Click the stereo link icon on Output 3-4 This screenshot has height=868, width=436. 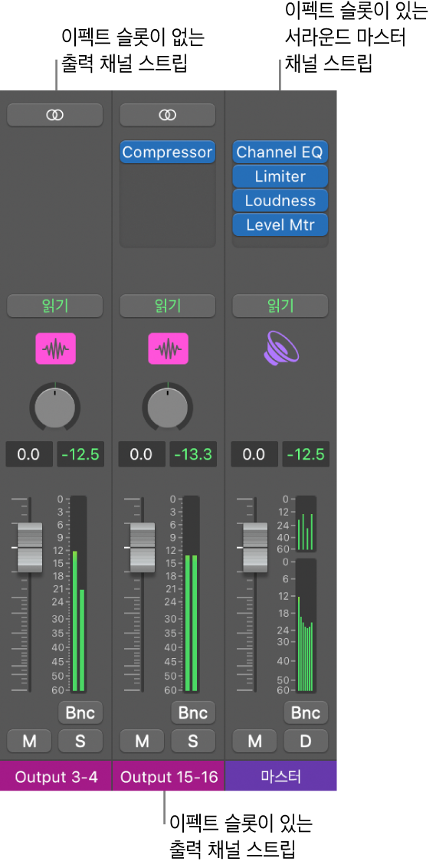[55, 115]
